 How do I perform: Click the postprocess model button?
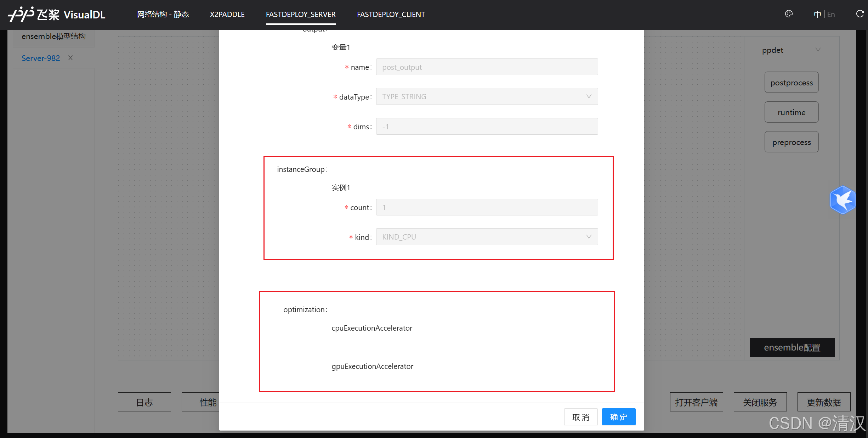tap(792, 82)
